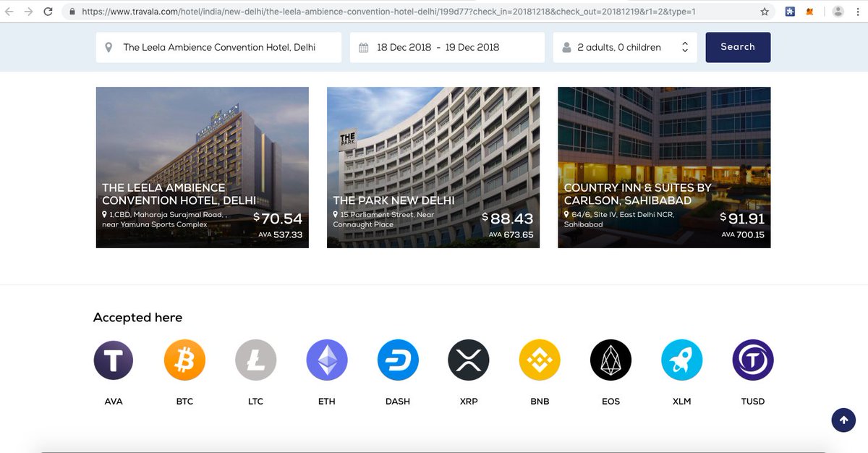Click the Search button
Image resolution: width=868 pixels, height=453 pixels.
738,46
